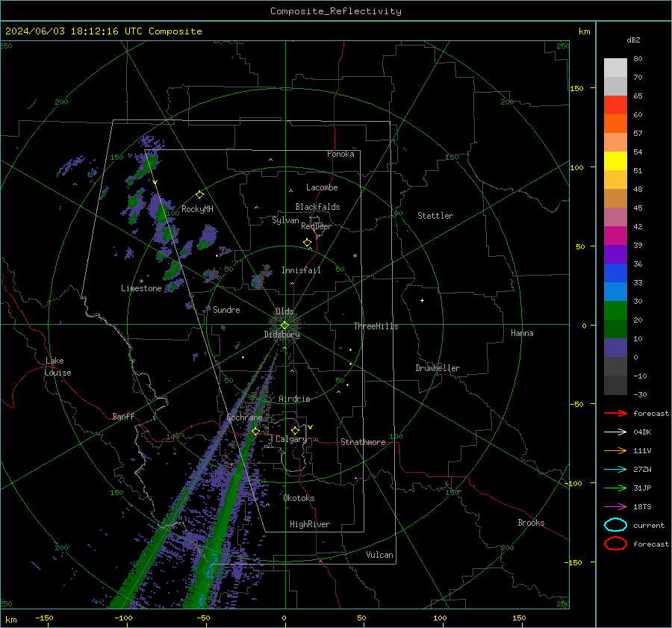
Task: Click the blue echo core in southwest beam
Action: [211, 571]
